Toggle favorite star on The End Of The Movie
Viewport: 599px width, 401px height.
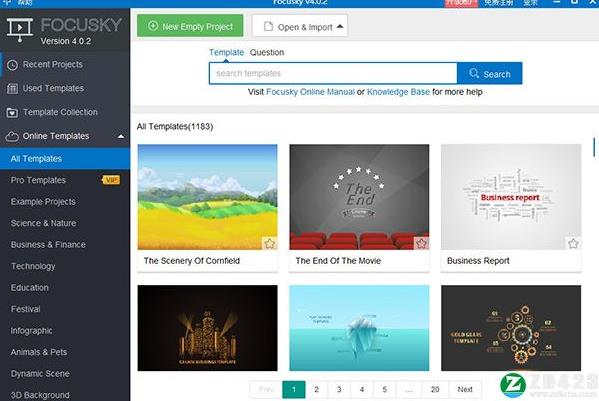tap(421, 243)
